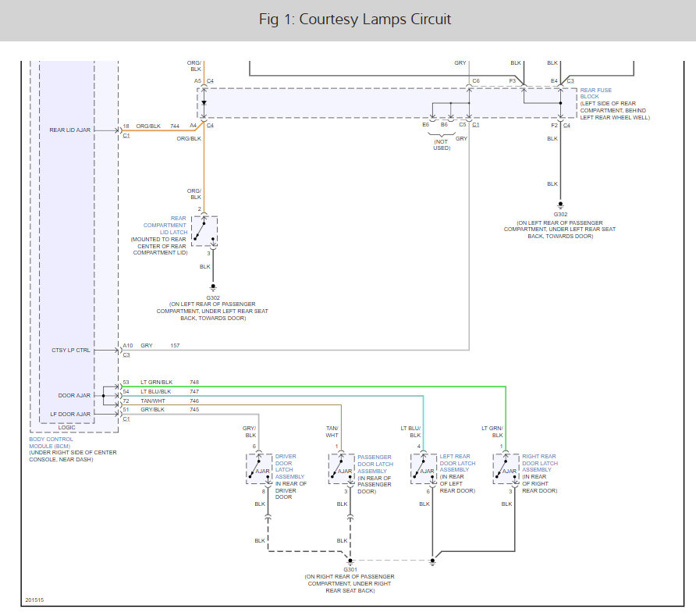Click the 'DOOR AJAR' label beside pin 54
The image size is (696, 616).
click(x=74, y=396)
